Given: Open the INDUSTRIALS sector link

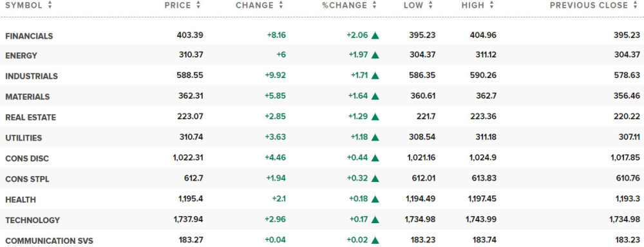Looking at the screenshot, I should click(x=31, y=77).
